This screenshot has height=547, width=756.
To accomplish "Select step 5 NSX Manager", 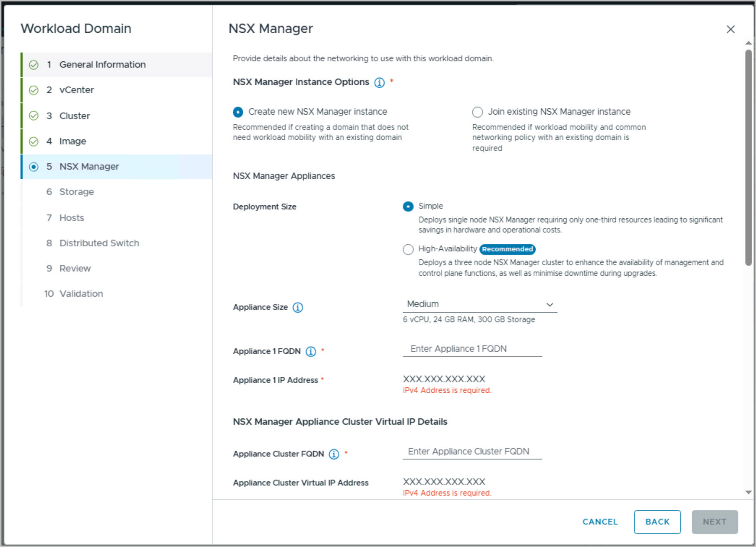I will (x=117, y=167).
